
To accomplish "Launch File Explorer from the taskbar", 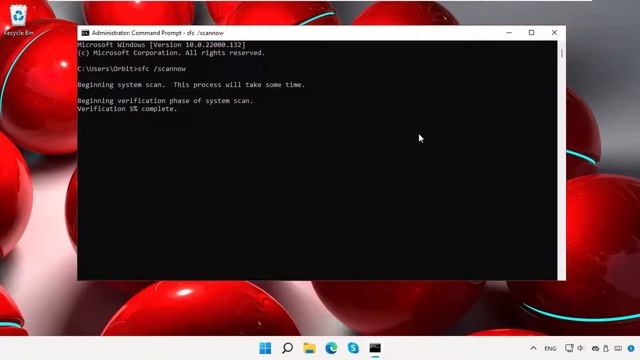I will pos(309,348).
